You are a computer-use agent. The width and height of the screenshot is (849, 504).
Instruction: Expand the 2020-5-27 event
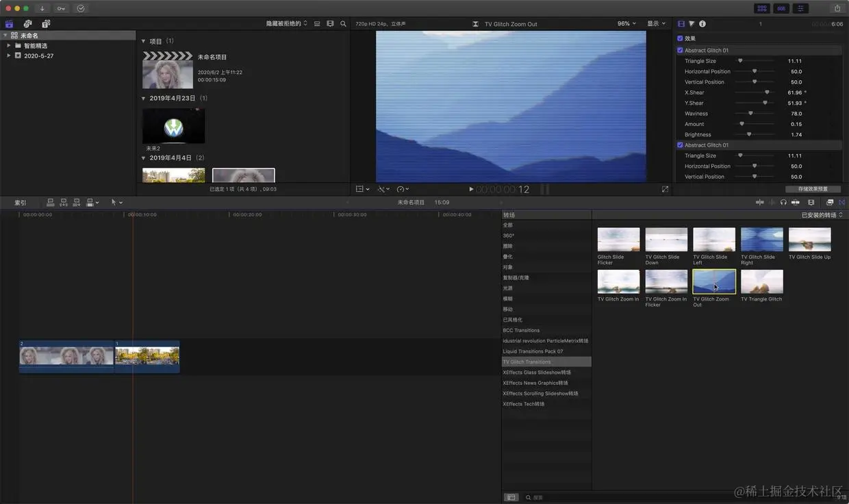9,55
